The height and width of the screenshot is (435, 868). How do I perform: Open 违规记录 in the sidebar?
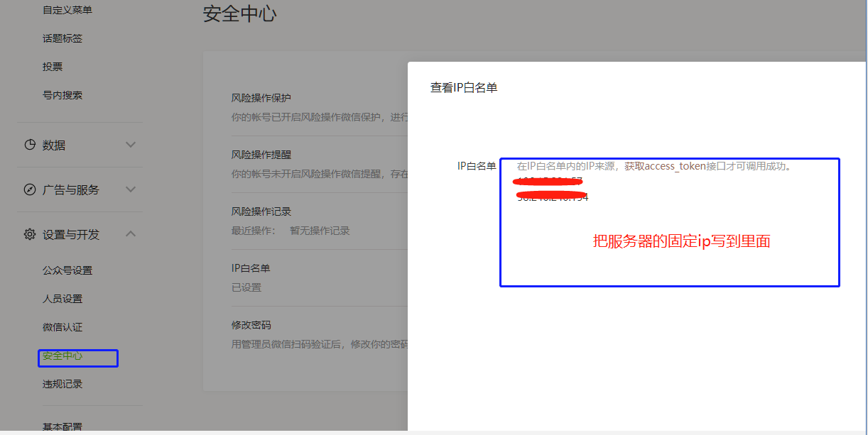click(x=63, y=384)
